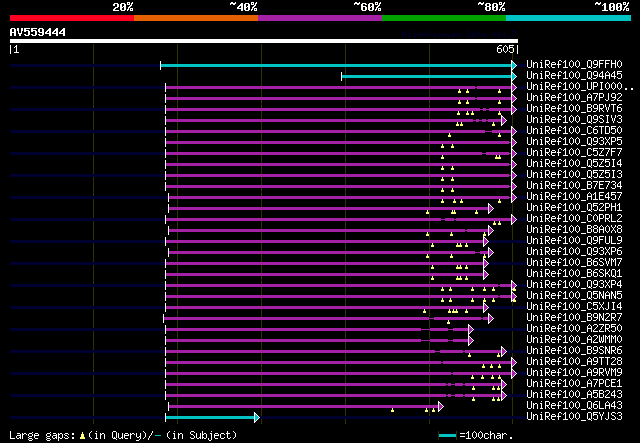Select the UniRef100_Q5Z5I3 label
Image resolution: width=640 pixels, height=443 pixels.
pos(574,175)
